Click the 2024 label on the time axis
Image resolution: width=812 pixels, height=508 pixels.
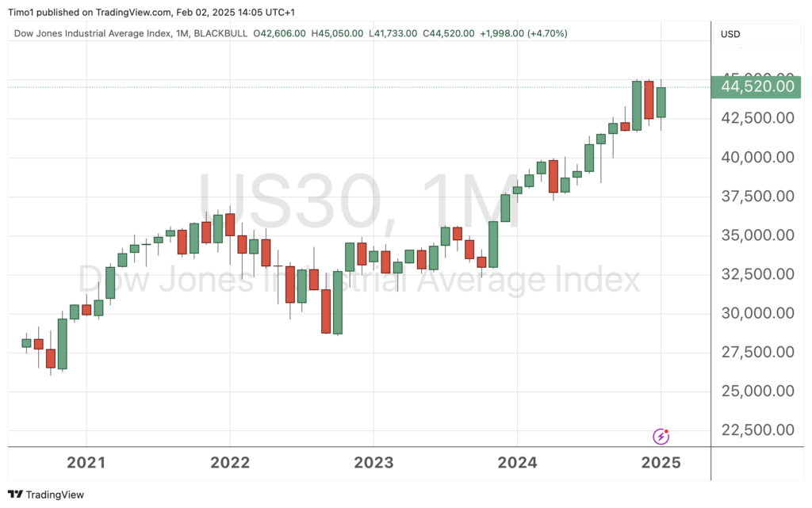point(517,463)
